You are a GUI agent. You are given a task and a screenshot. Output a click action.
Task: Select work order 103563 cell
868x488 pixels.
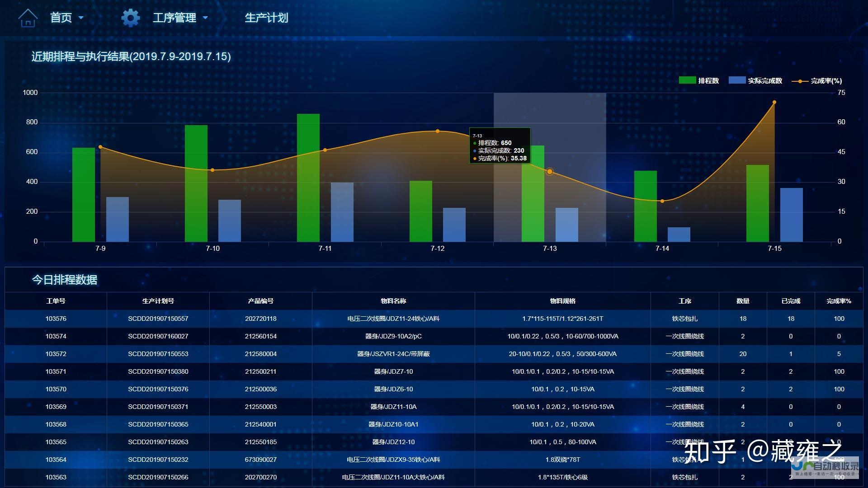(56, 477)
